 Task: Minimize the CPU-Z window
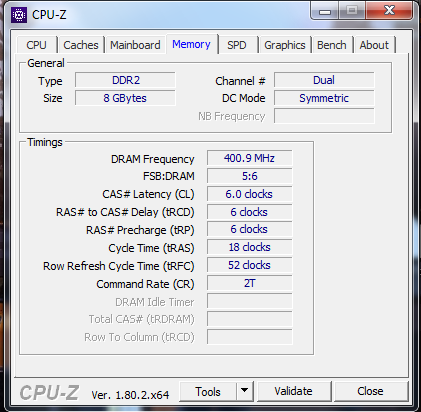(325, 12)
